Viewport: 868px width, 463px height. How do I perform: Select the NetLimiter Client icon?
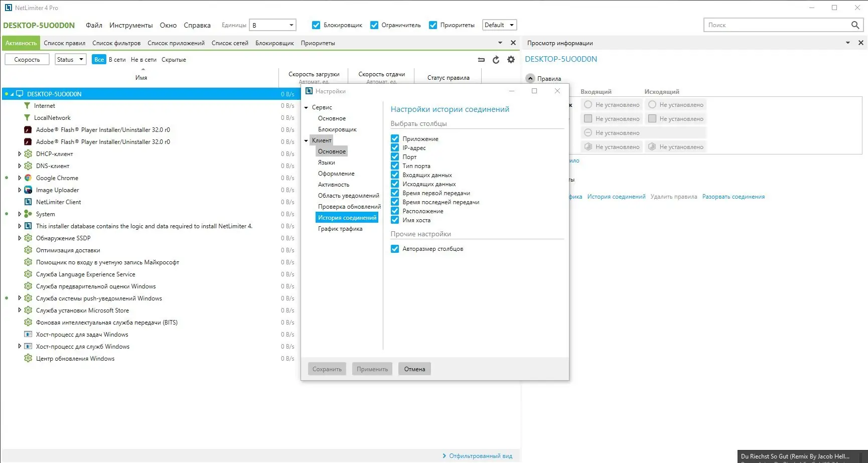tap(28, 202)
